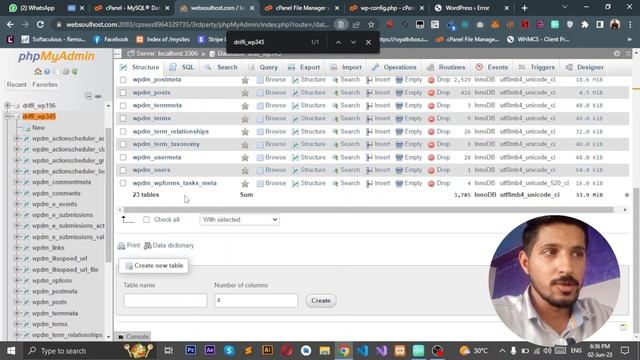Screen dimensions: 640x360
Task: Click the navigation panel vertical scrollbar
Action: (108, 195)
